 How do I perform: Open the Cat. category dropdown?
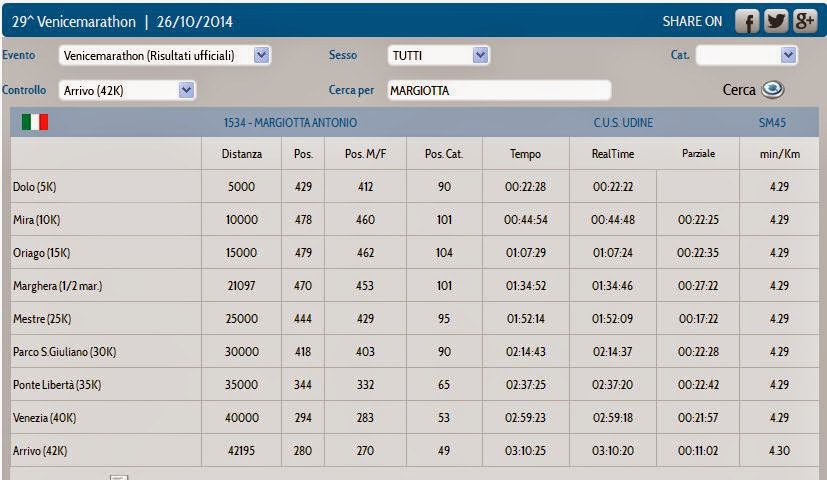pyautogui.click(x=747, y=55)
